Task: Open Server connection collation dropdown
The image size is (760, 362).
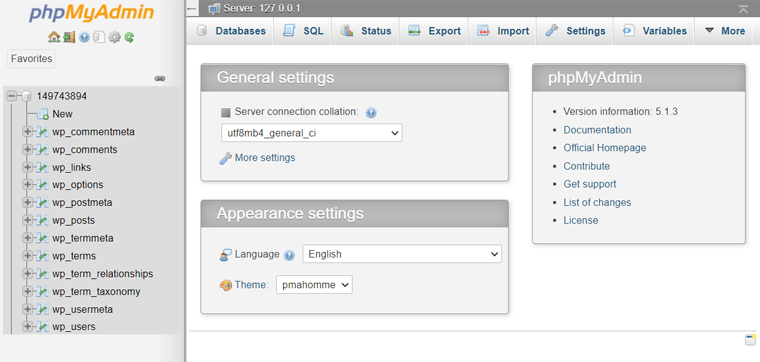Action: tap(312, 133)
